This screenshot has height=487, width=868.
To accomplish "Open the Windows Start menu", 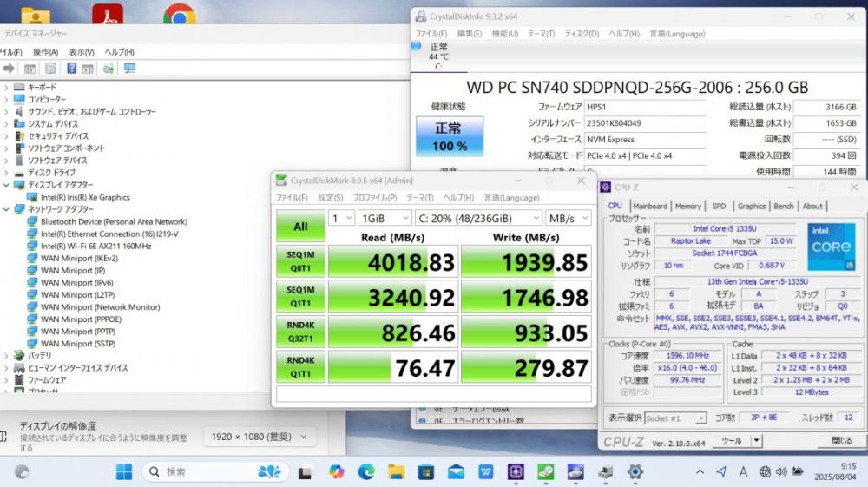I will click(124, 471).
